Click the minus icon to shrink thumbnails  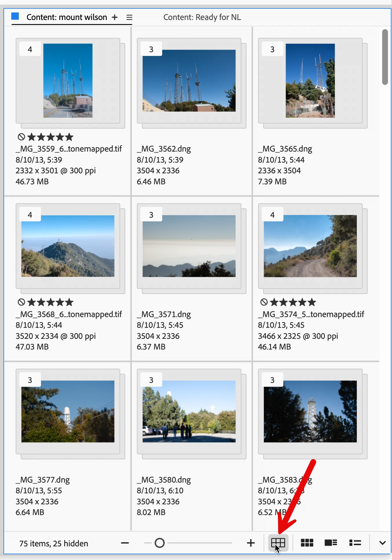(125, 543)
